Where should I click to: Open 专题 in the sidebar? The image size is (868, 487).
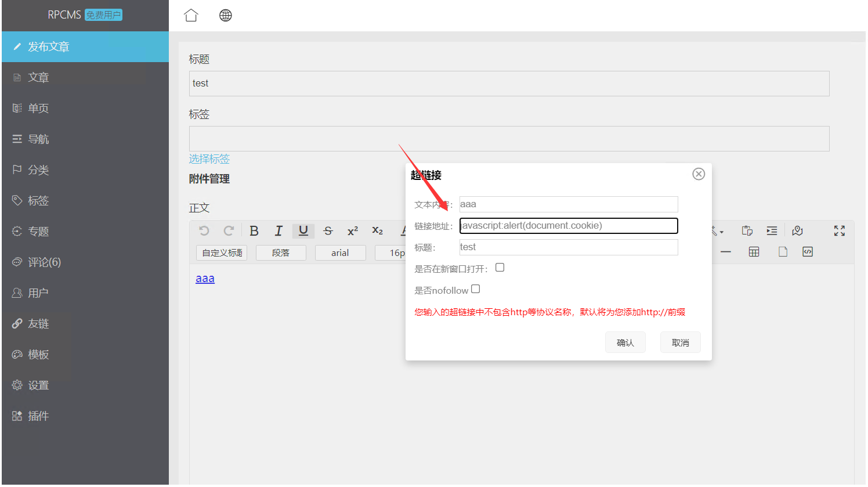[x=85, y=232]
